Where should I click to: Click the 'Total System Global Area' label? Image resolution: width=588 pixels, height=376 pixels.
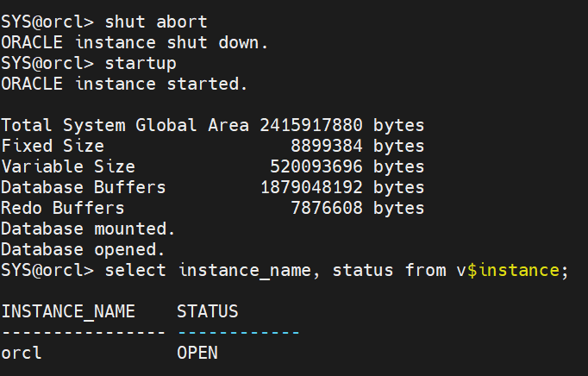(125, 125)
